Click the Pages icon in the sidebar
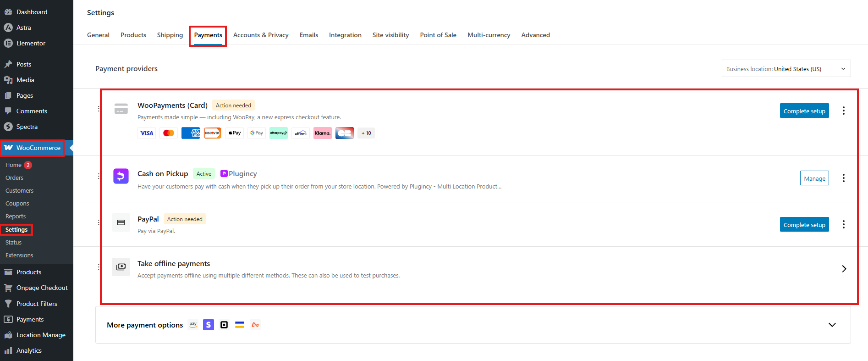Screen dimensions: 868x361 pos(8,95)
